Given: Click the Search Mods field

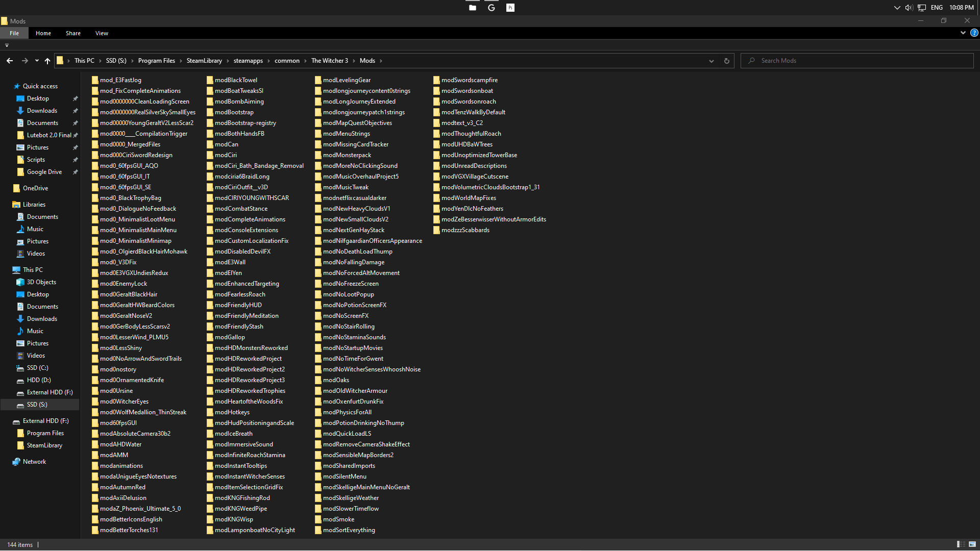Looking at the screenshot, I should pos(857,61).
